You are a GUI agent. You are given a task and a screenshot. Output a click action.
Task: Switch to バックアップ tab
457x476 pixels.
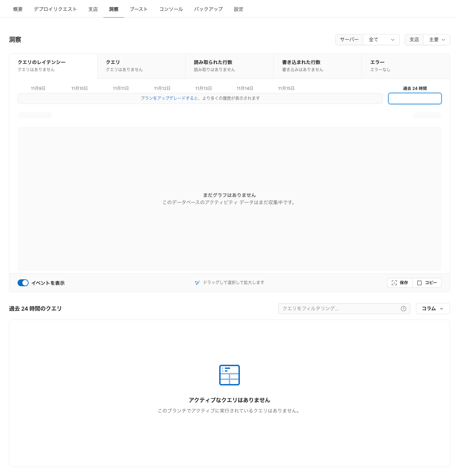pyautogui.click(x=208, y=9)
